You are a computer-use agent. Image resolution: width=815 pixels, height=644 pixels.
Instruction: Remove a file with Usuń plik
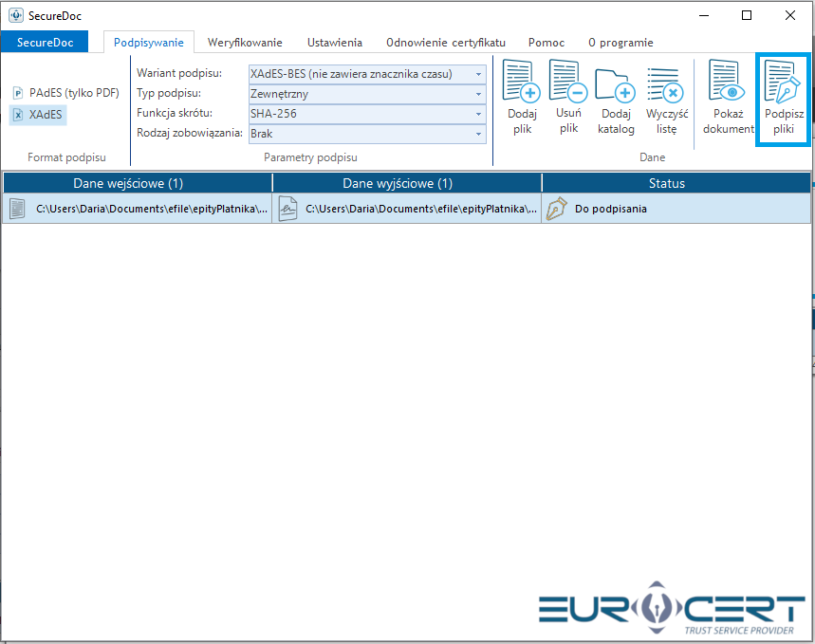pyautogui.click(x=568, y=97)
